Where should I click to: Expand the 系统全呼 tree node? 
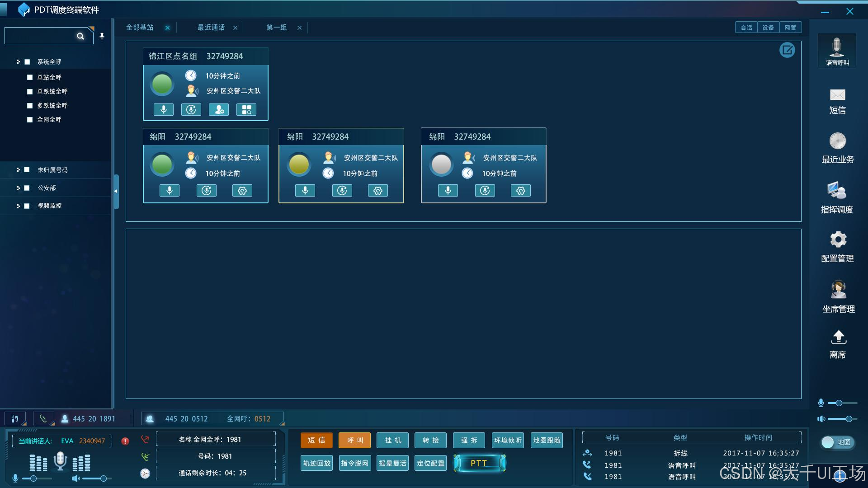[18, 62]
